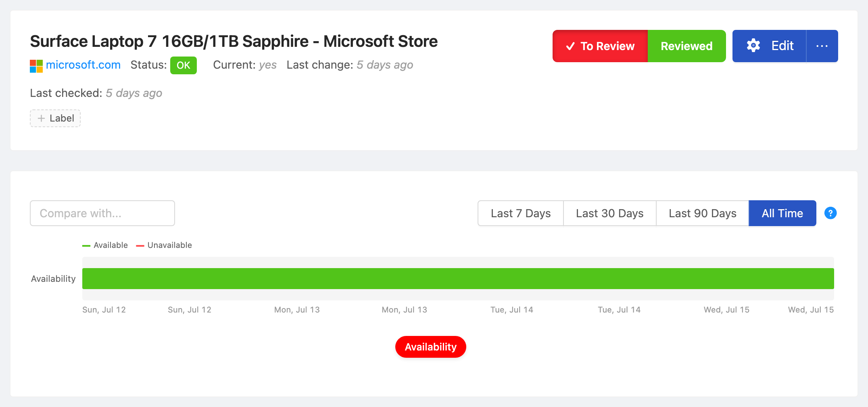
Task: Click the Last checked 5 days ago text
Action: (96, 93)
